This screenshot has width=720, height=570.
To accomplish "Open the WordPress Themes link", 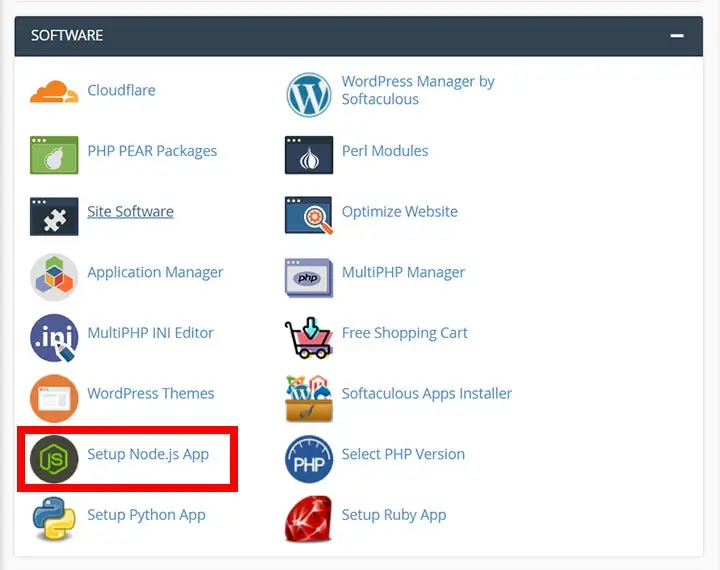I will click(151, 393).
